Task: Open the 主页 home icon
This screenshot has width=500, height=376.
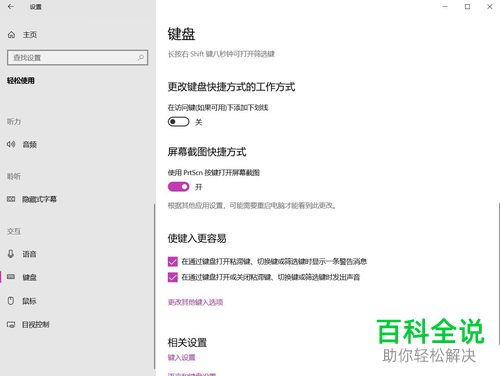Action: [11, 35]
